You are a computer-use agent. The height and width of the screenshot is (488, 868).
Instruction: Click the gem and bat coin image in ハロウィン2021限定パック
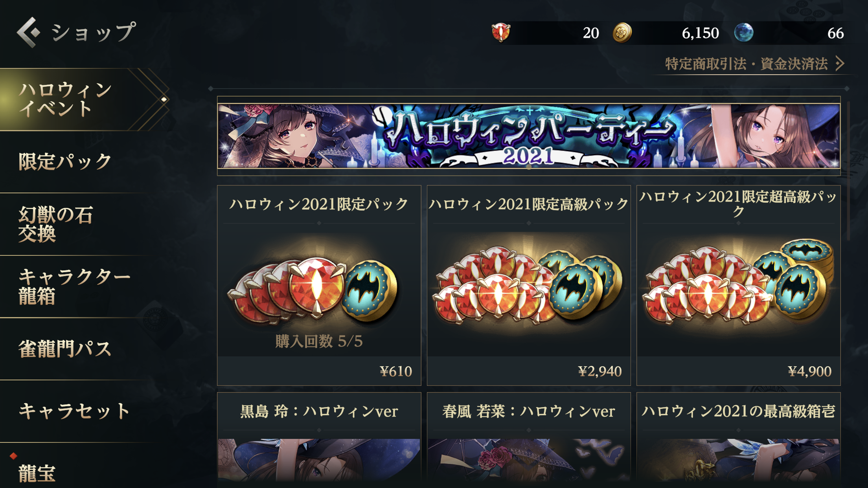click(313, 289)
